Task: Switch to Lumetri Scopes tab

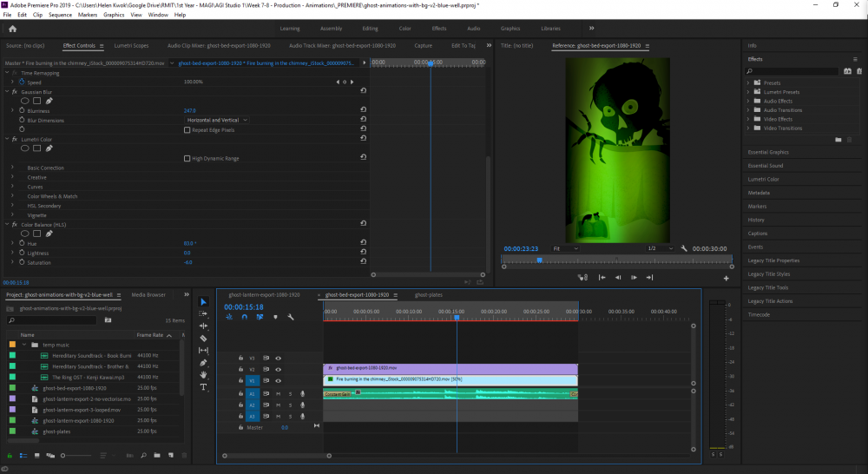Action: click(x=131, y=46)
